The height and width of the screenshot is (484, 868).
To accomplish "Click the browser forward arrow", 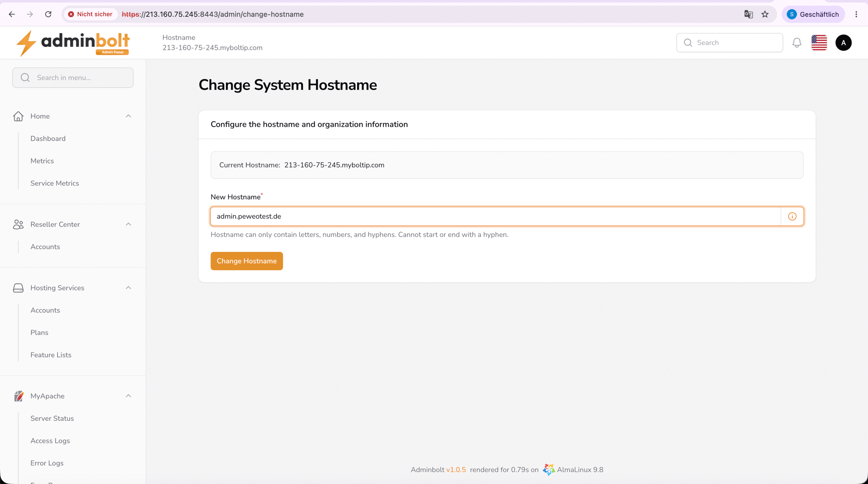I will [30, 14].
